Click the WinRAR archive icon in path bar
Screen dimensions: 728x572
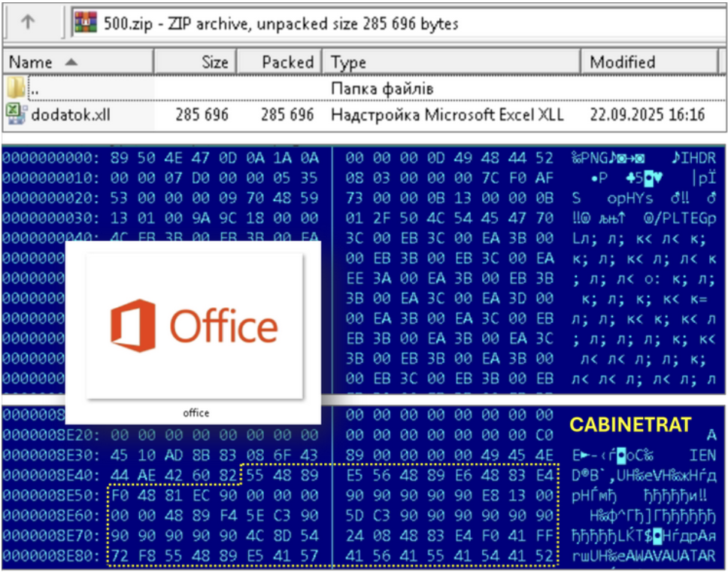(85, 23)
